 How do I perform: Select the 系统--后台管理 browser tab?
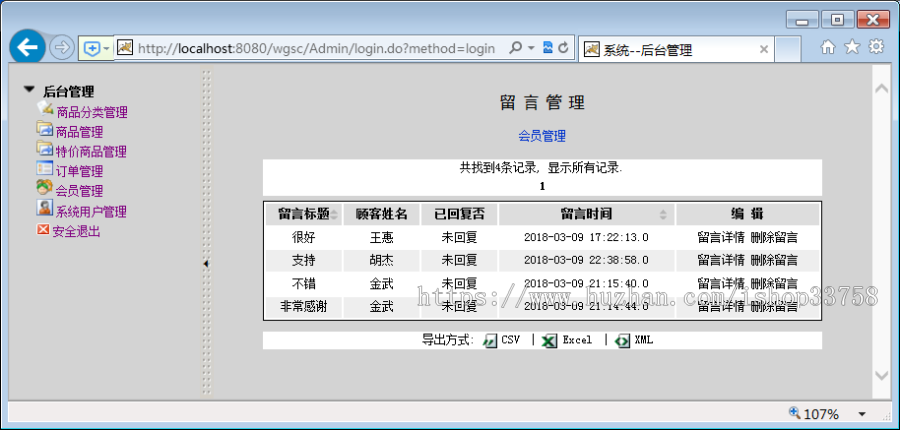pyautogui.click(x=676, y=50)
